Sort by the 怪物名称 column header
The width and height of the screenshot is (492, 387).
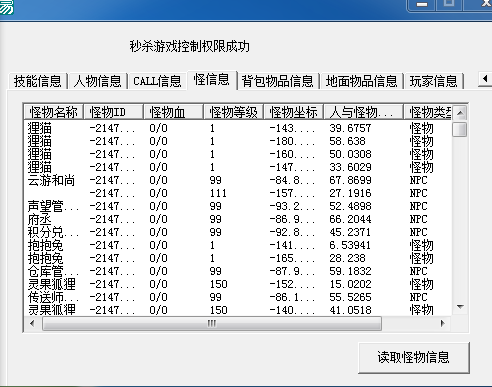coord(53,112)
